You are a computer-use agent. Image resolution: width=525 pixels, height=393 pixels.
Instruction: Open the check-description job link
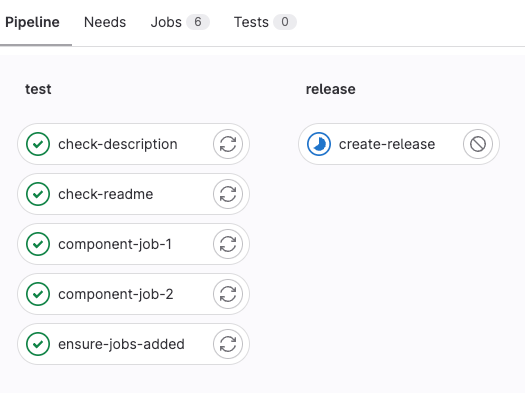pos(118,144)
